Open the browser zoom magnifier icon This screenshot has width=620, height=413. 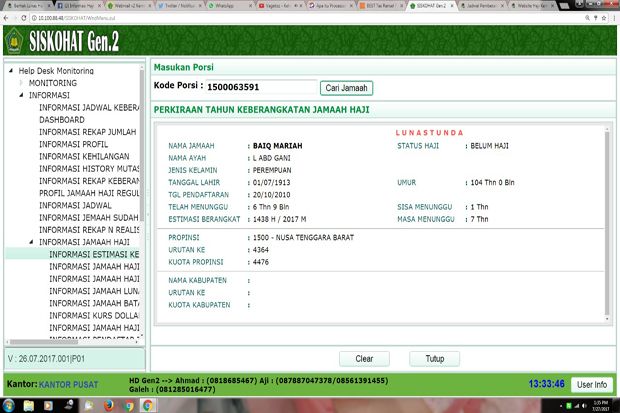click(587, 18)
